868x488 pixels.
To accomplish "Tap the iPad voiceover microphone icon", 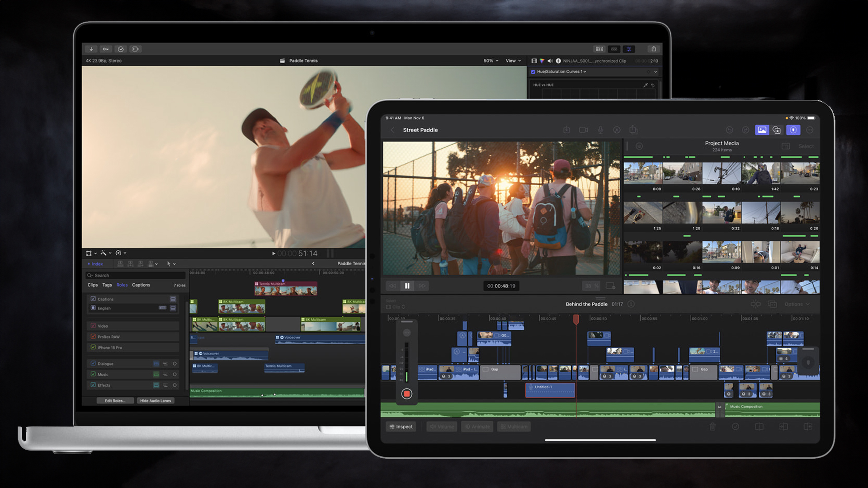I will (600, 130).
